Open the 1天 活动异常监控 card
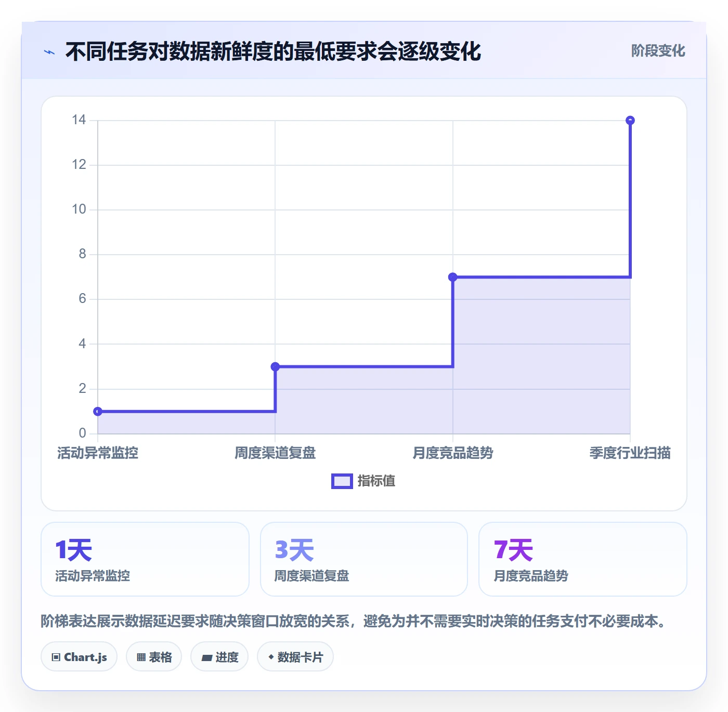The width and height of the screenshot is (728, 712). pos(145,559)
